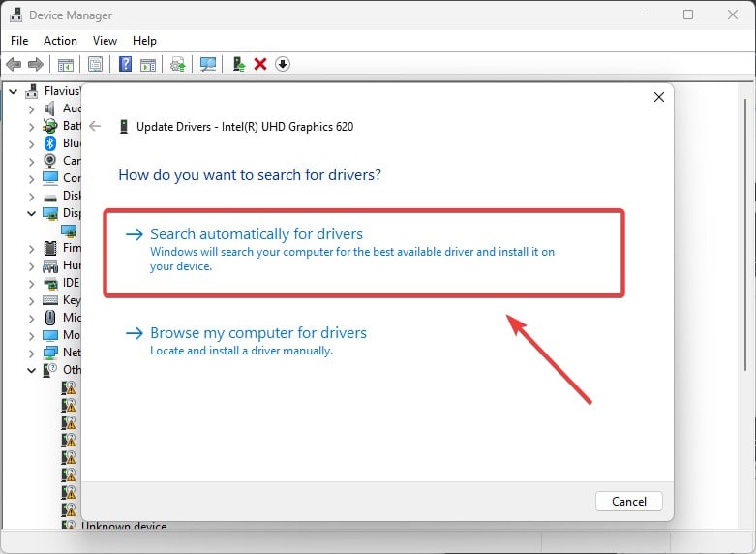Viewport: 756px width, 554px height.
Task: Click the Scan for hardware changes monitor icon
Action: click(x=208, y=64)
